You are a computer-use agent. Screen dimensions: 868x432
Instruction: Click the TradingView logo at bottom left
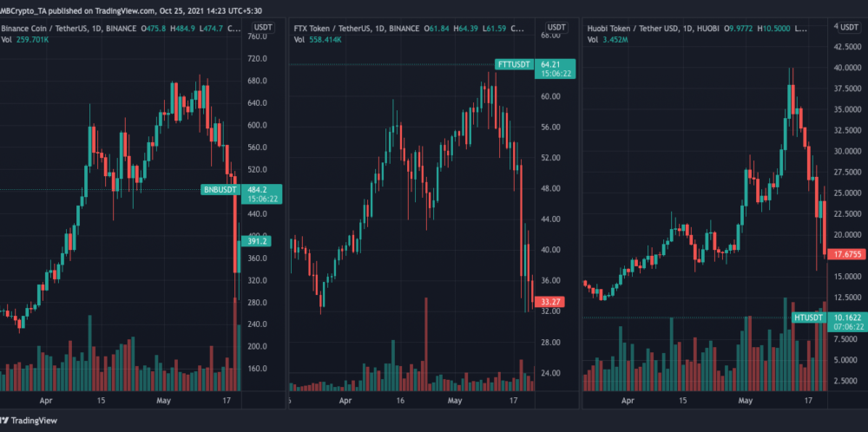(29, 421)
